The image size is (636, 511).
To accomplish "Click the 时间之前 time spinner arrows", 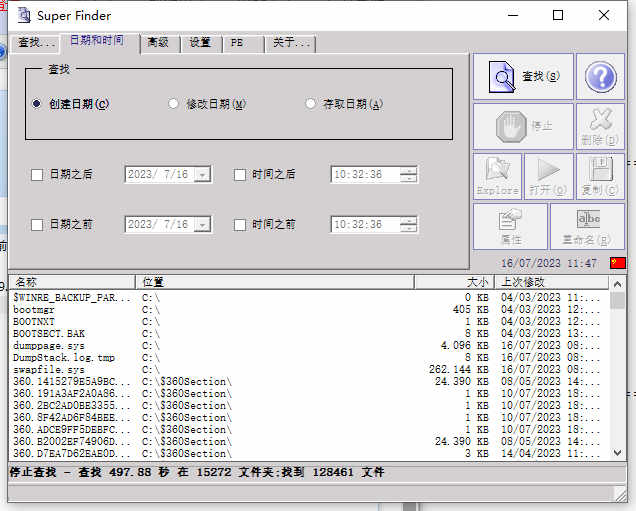I will [408, 225].
